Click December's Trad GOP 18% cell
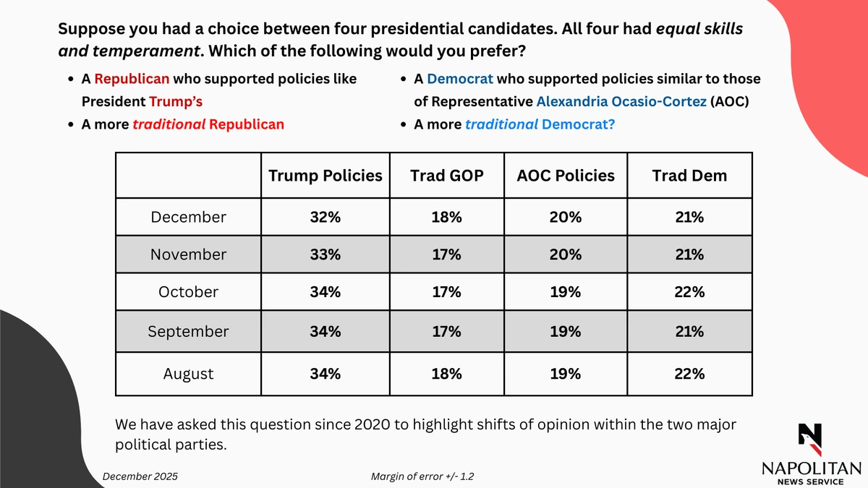The width and height of the screenshot is (868, 488). tap(446, 217)
